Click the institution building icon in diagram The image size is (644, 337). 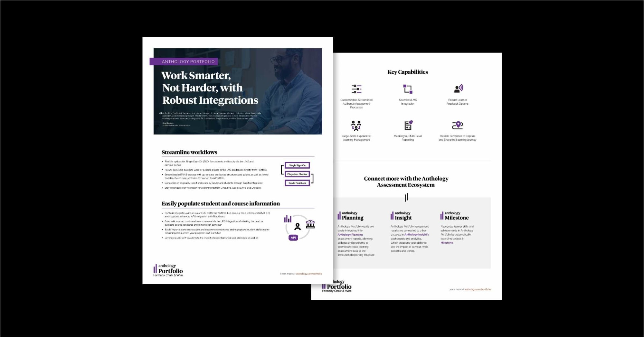pyautogui.click(x=310, y=224)
